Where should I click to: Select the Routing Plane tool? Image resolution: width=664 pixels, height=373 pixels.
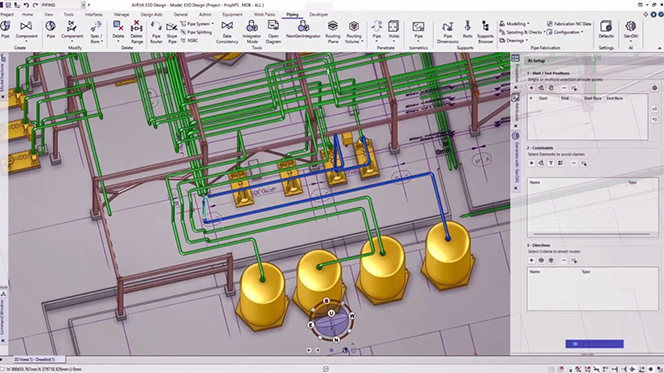pos(332,32)
